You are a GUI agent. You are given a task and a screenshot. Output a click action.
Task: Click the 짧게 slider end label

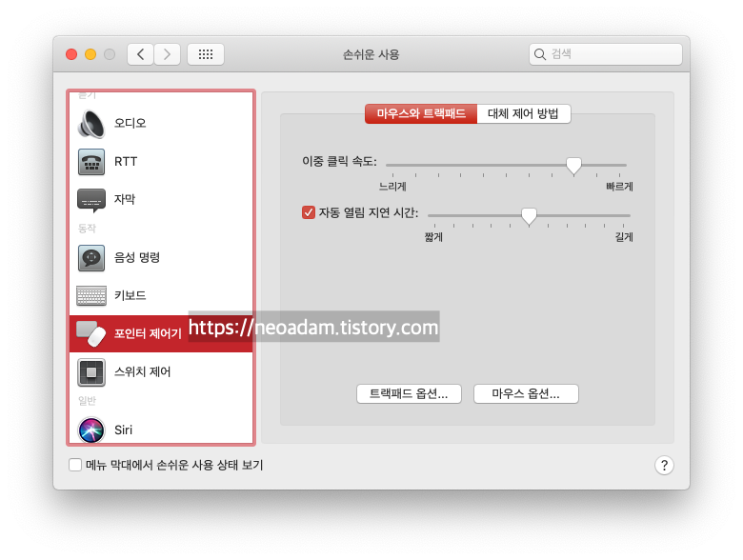click(433, 237)
